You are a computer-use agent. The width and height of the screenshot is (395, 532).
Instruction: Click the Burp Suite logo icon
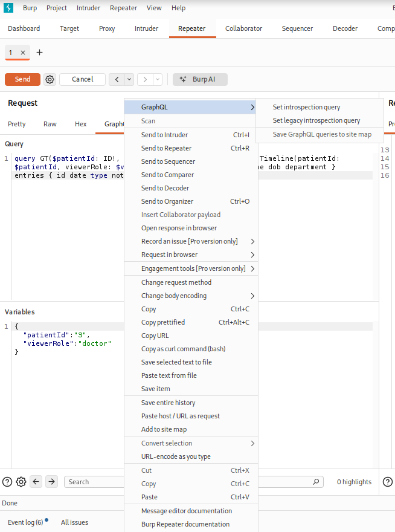coord(8,8)
